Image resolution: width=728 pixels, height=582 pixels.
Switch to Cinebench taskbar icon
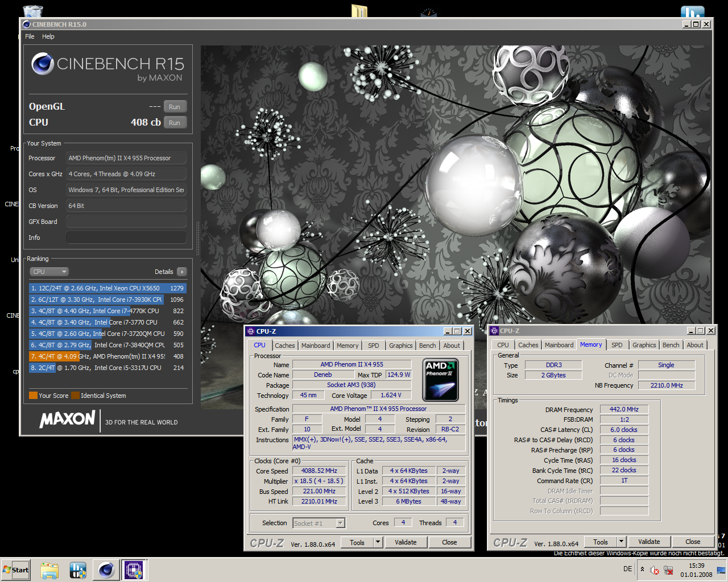click(106, 570)
